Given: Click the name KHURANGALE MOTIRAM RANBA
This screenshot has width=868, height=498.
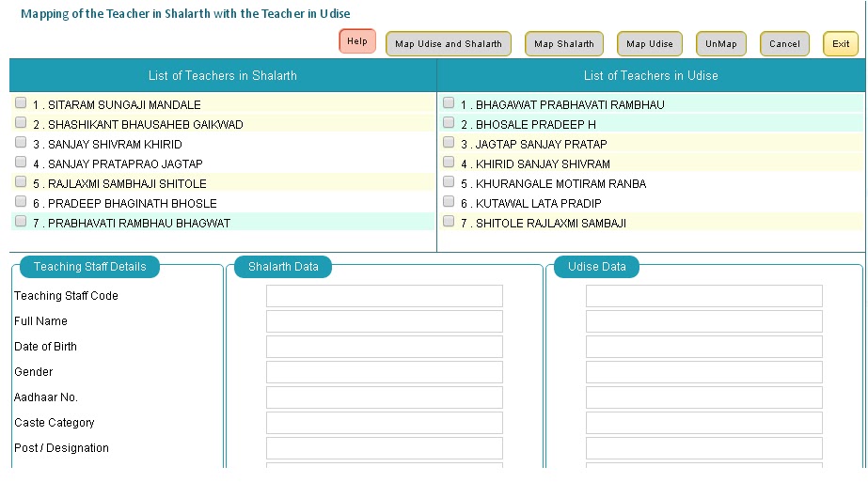Looking at the screenshot, I should click(561, 184).
